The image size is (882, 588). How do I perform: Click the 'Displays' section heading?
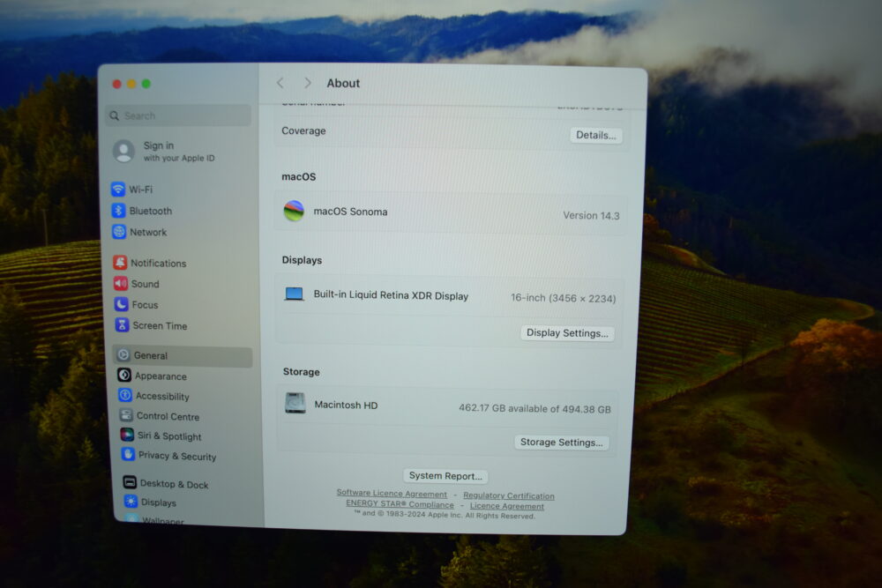302,260
